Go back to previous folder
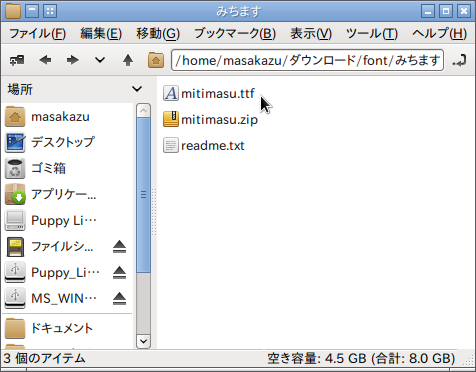 click(45, 60)
